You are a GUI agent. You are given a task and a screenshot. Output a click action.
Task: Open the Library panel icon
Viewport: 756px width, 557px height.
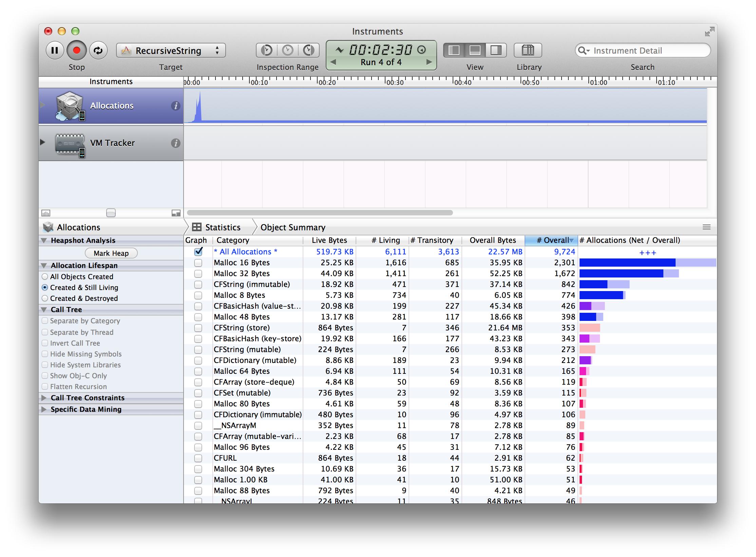click(528, 51)
